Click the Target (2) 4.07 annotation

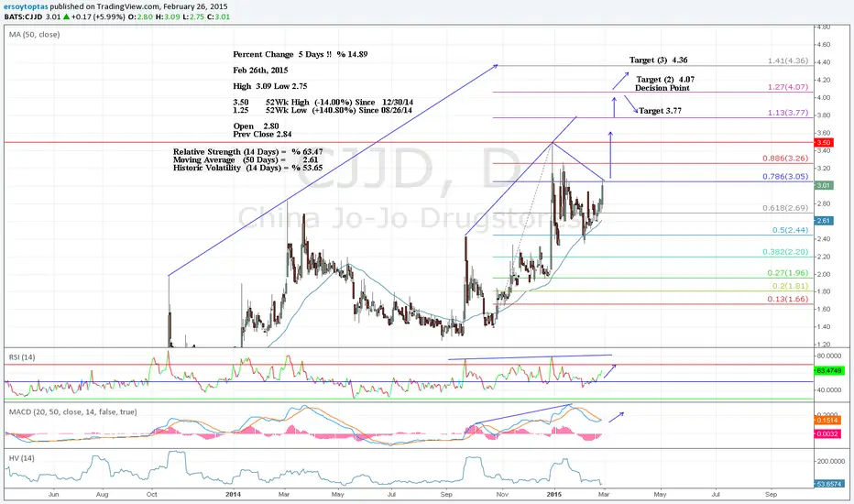click(x=665, y=80)
